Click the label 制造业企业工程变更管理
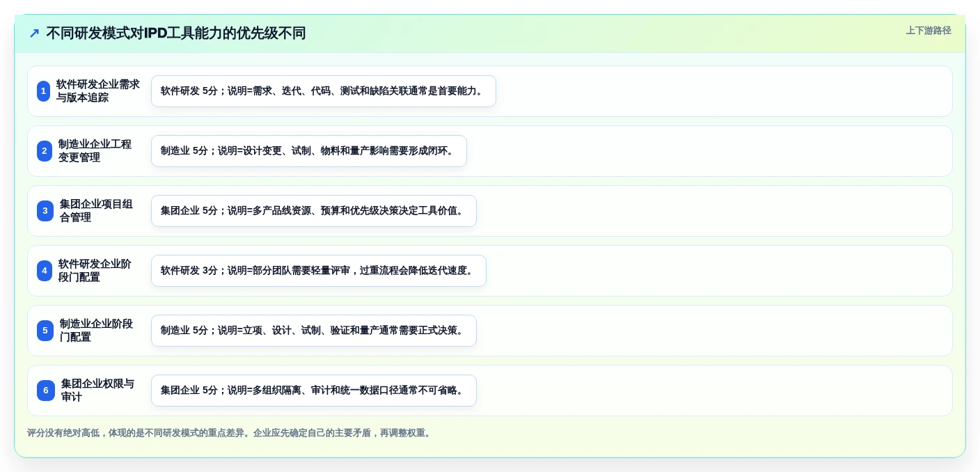 point(95,151)
